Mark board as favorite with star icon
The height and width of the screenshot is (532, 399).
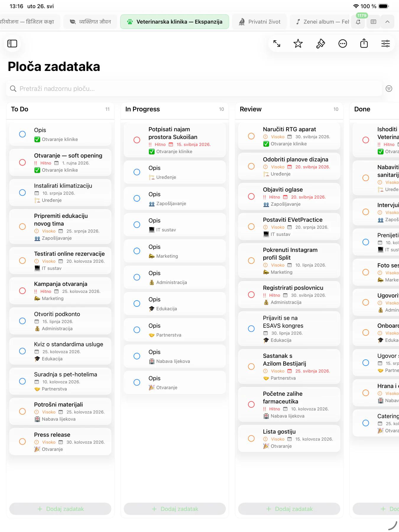pyautogui.click(x=298, y=44)
